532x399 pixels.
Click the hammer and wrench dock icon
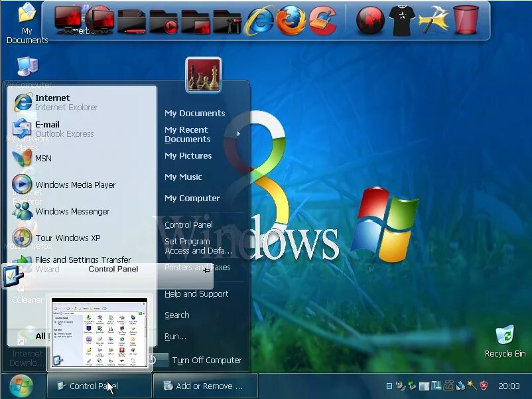click(x=433, y=20)
